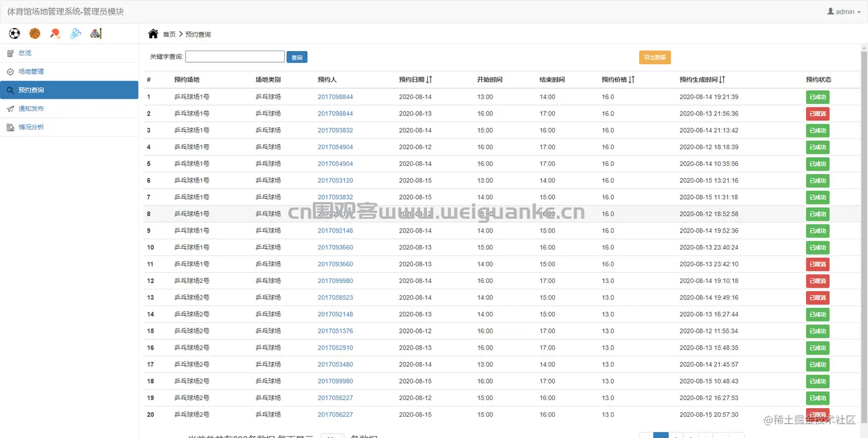Screen dimensions: 868x438
Task: Click the 2020-08-15 13:21:16 timestamp cell
Action: tap(709, 181)
